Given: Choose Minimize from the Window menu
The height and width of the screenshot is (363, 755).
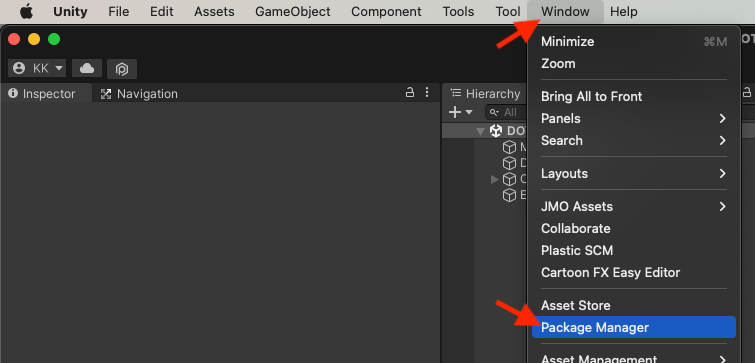Looking at the screenshot, I should click(634, 41).
